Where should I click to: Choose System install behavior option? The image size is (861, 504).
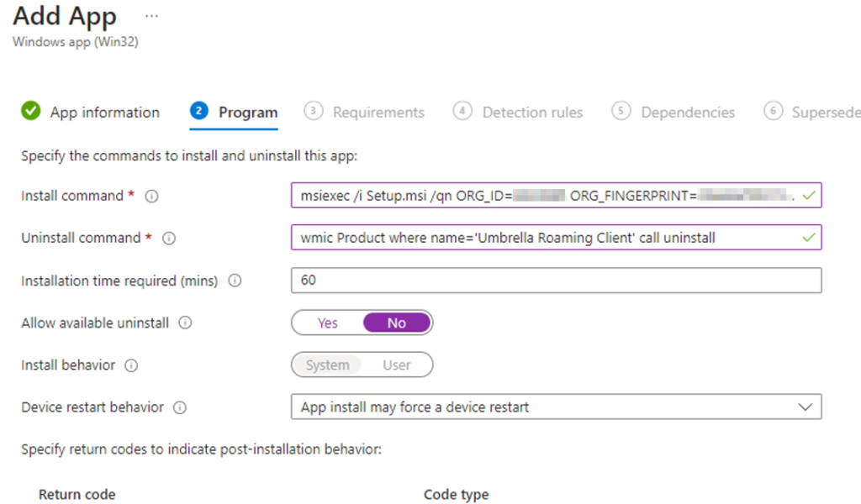pyautogui.click(x=327, y=365)
